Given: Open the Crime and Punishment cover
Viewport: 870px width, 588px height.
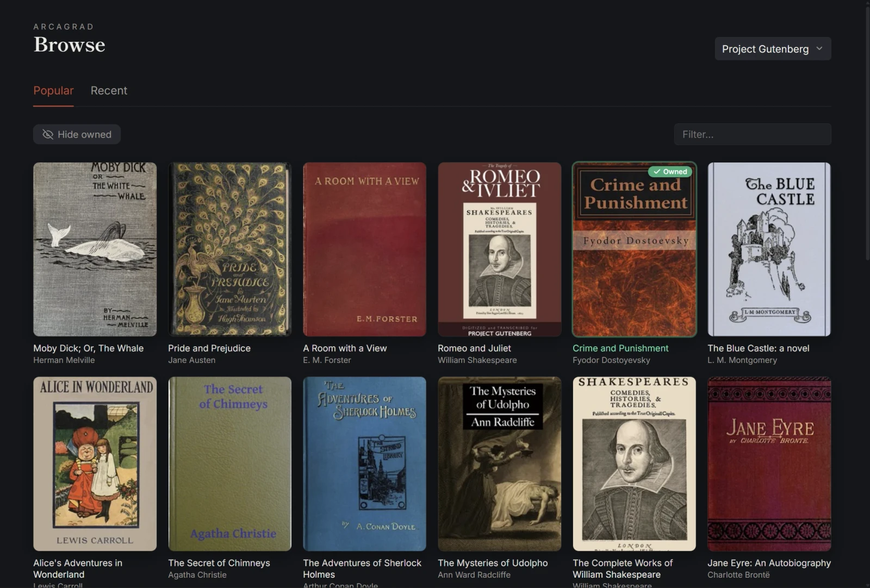Looking at the screenshot, I should tap(634, 249).
